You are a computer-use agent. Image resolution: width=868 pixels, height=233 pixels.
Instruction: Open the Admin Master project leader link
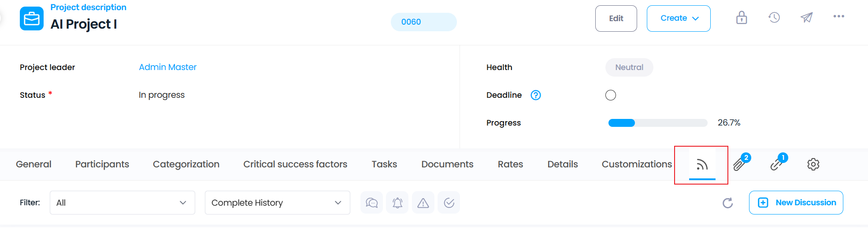pyautogui.click(x=167, y=67)
